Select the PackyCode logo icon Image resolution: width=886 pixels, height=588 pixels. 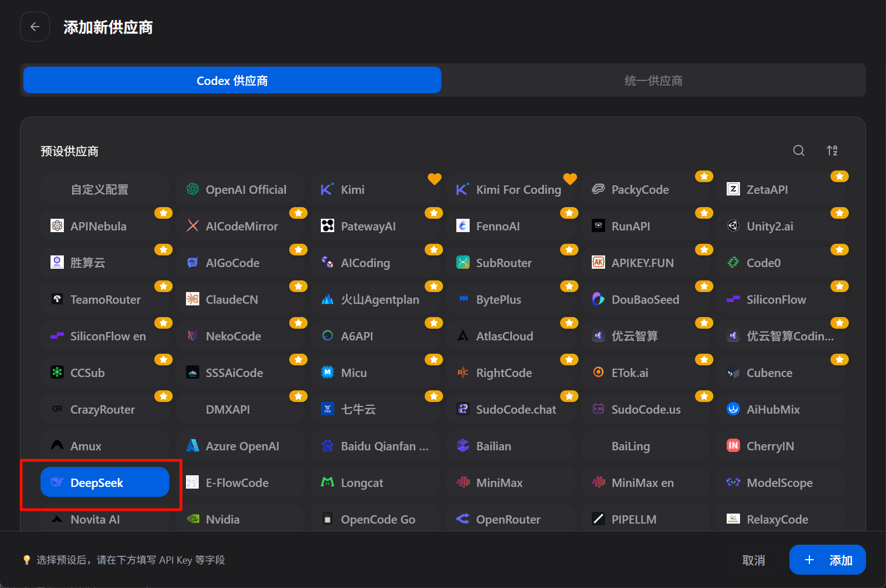598,189
